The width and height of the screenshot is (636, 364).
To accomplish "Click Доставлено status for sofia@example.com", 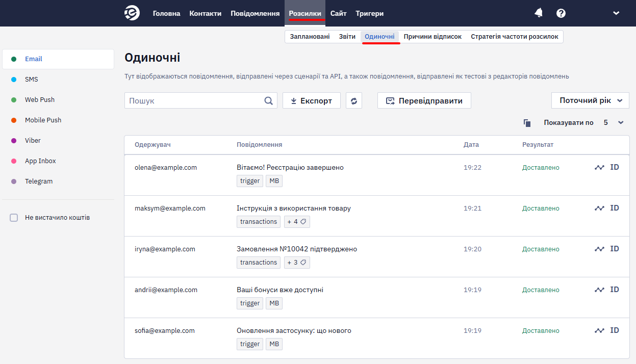I will pos(541,330).
